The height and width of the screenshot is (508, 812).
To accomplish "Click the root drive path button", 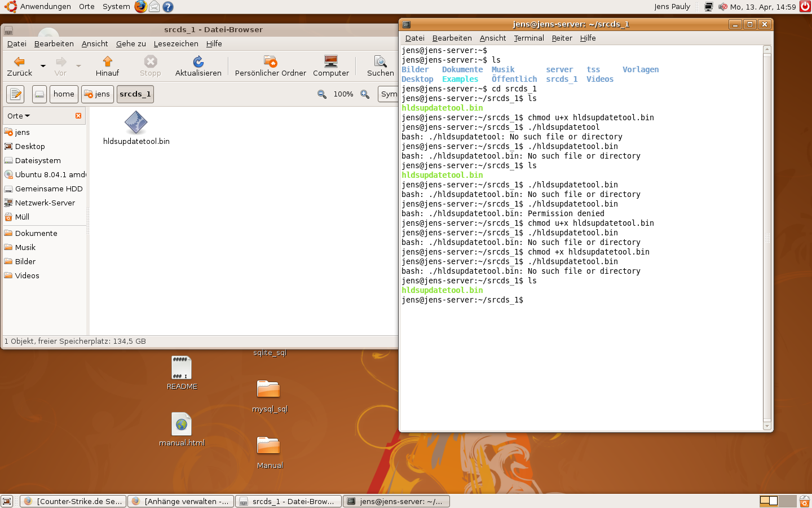I will click(39, 94).
